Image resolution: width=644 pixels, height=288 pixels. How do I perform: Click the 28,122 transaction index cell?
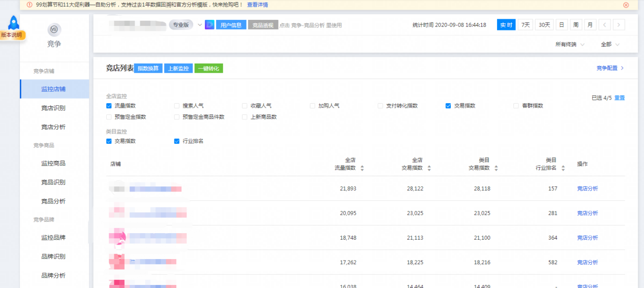[415, 188]
